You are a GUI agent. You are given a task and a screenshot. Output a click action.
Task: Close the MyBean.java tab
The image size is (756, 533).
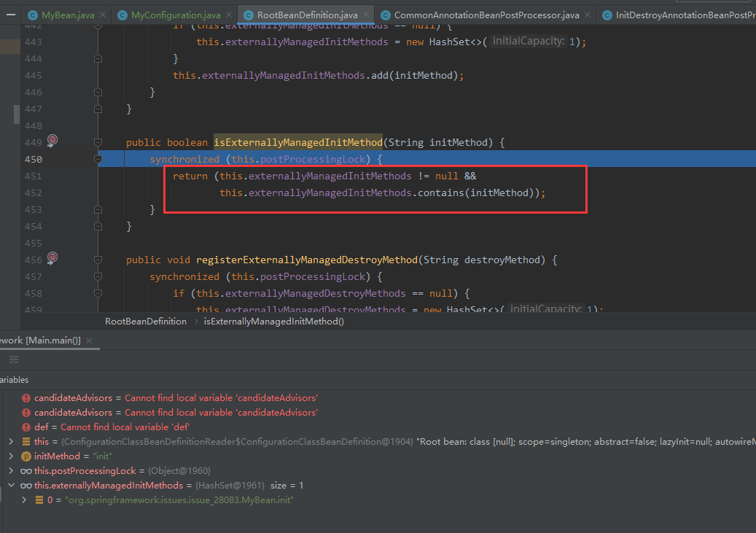click(x=103, y=15)
